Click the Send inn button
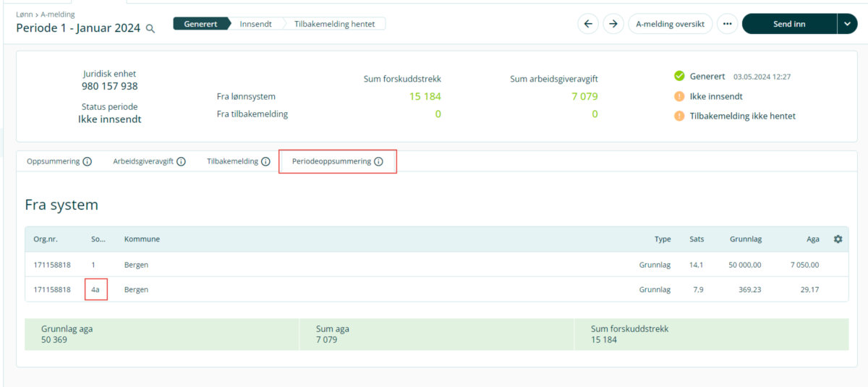This screenshot has width=868, height=387. pos(788,24)
